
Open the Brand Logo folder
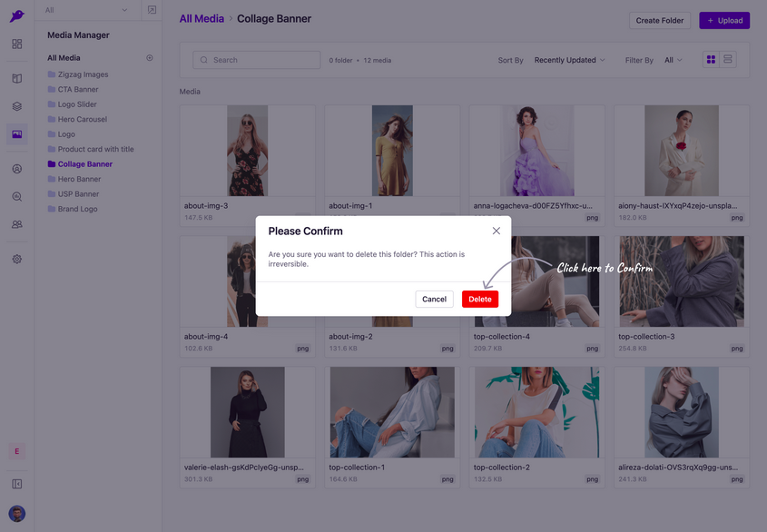point(73,209)
